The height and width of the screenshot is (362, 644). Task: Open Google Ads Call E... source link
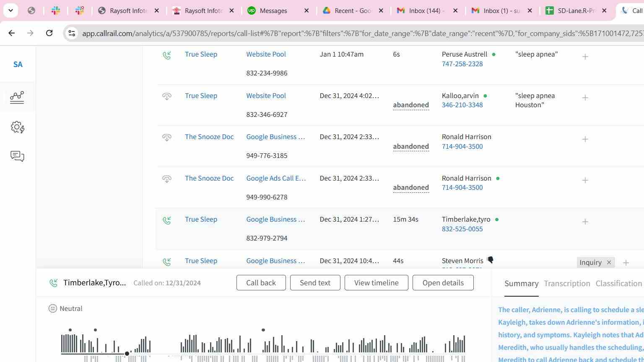pyautogui.click(x=276, y=178)
